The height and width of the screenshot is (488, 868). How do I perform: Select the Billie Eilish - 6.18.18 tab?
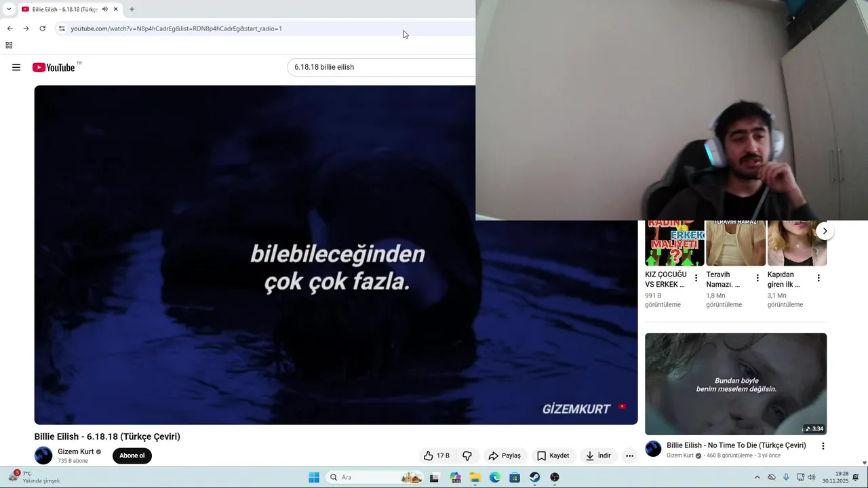tap(64, 9)
